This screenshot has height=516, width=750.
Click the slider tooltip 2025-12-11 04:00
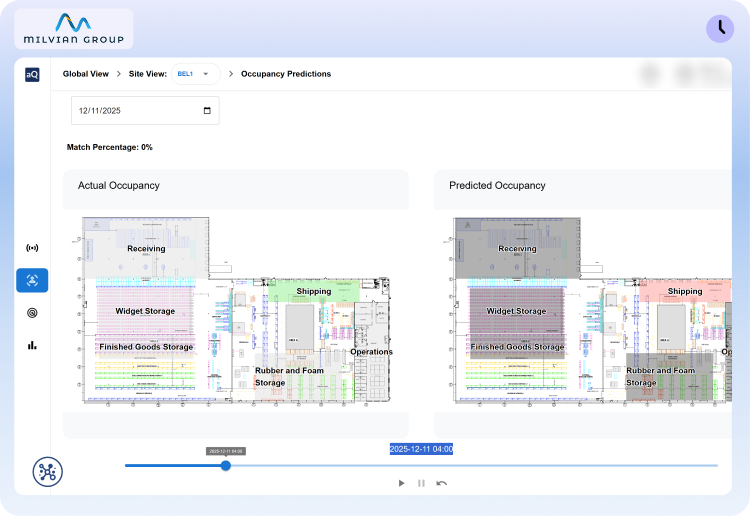(226, 451)
